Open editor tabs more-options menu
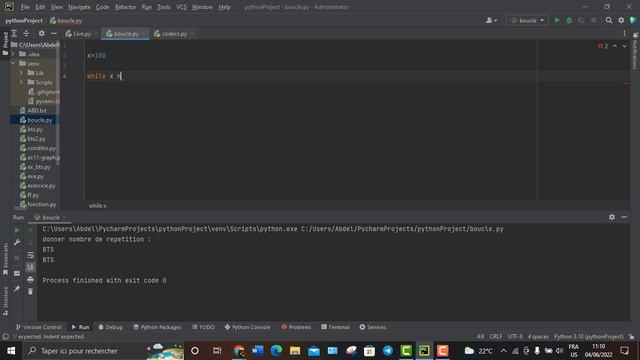 624,33
